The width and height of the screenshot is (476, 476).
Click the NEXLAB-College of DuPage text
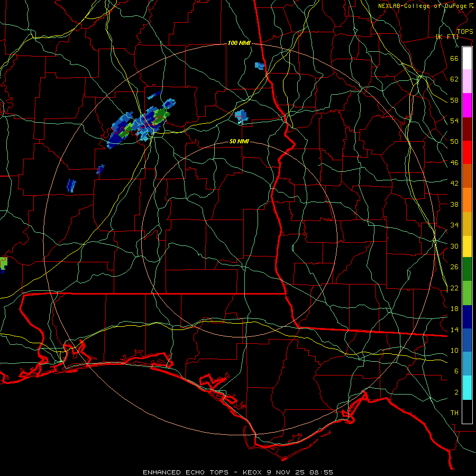pyautogui.click(x=423, y=6)
